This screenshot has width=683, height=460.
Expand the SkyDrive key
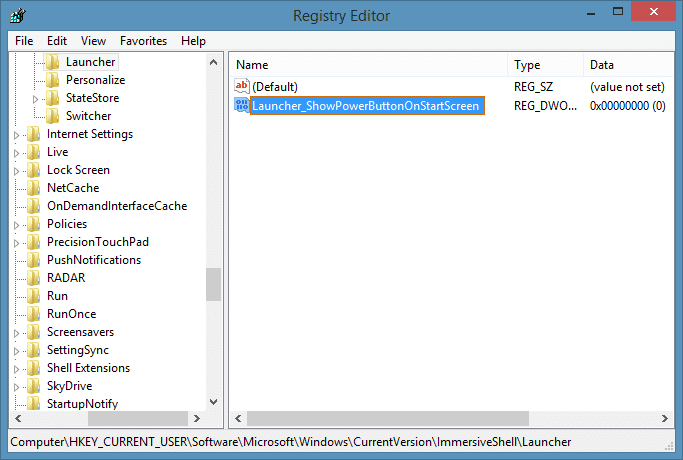tap(17, 387)
